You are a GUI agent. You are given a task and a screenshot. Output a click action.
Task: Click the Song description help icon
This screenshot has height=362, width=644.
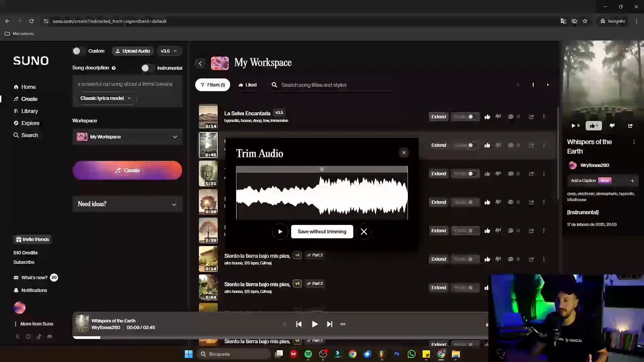pos(114,68)
